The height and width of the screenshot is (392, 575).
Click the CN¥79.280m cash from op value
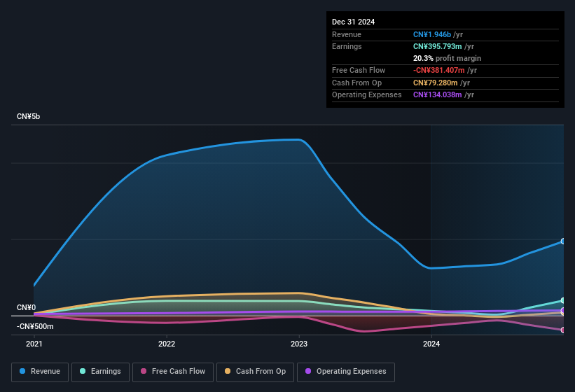point(436,83)
